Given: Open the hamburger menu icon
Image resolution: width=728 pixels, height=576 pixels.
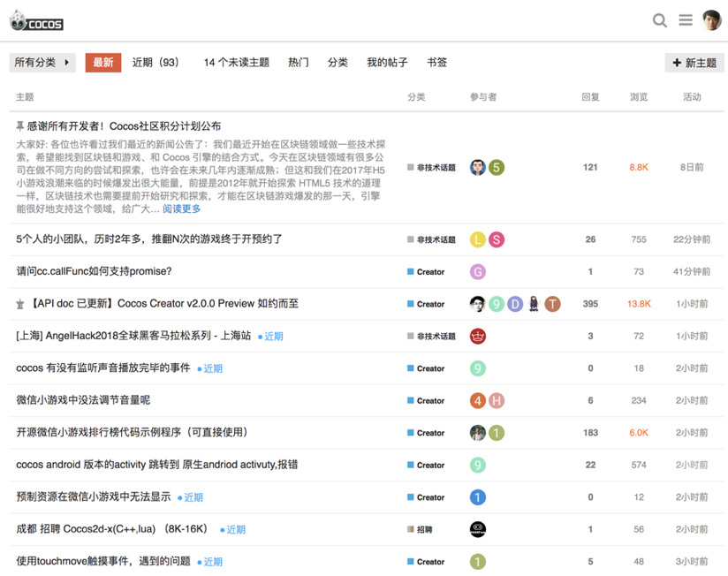Looking at the screenshot, I should [686, 20].
